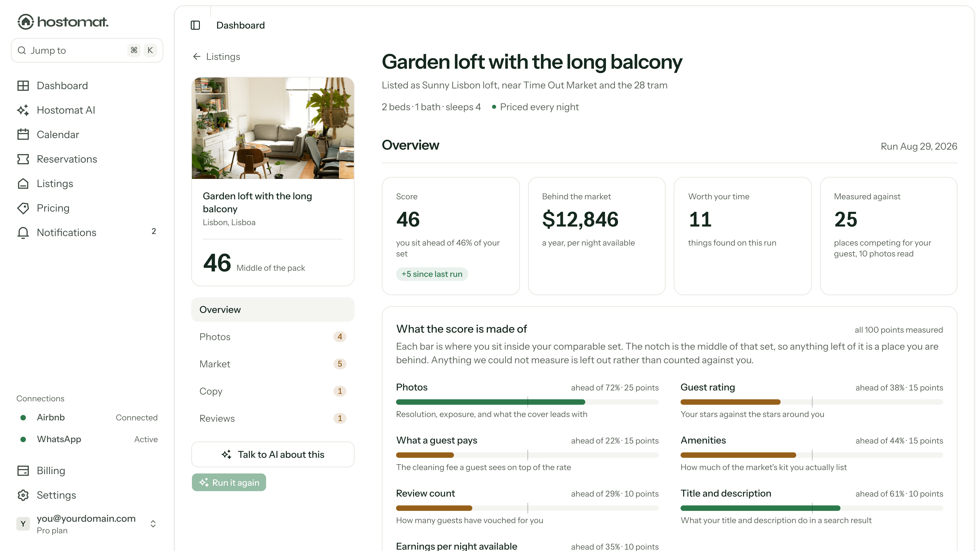Open Calendar from the sidebar
Screen dimensions: 980x551
point(87,134)
